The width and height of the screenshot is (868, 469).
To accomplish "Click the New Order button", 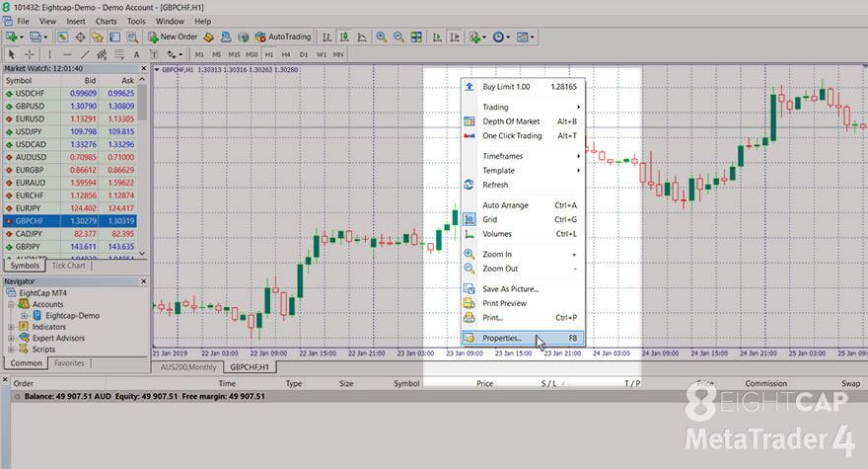I will click(x=173, y=38).
